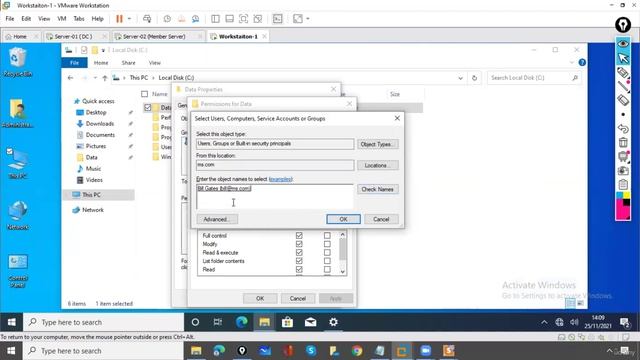Toggle the Allow checkbox for Modify
This screenshot has height=360, width=640.
(x=299, y=244)
